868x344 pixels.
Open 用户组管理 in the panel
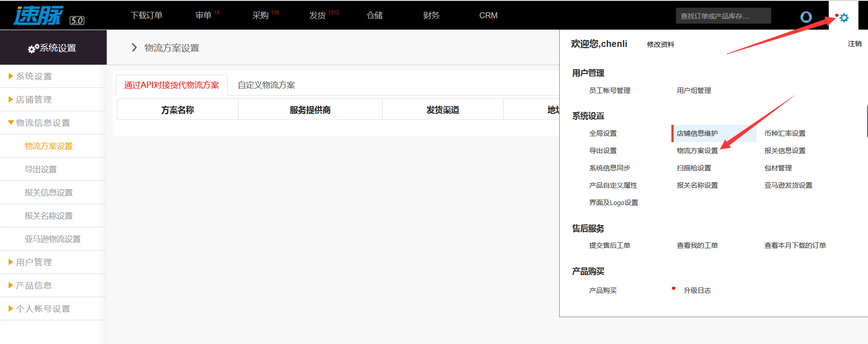[x=694, y=91]
